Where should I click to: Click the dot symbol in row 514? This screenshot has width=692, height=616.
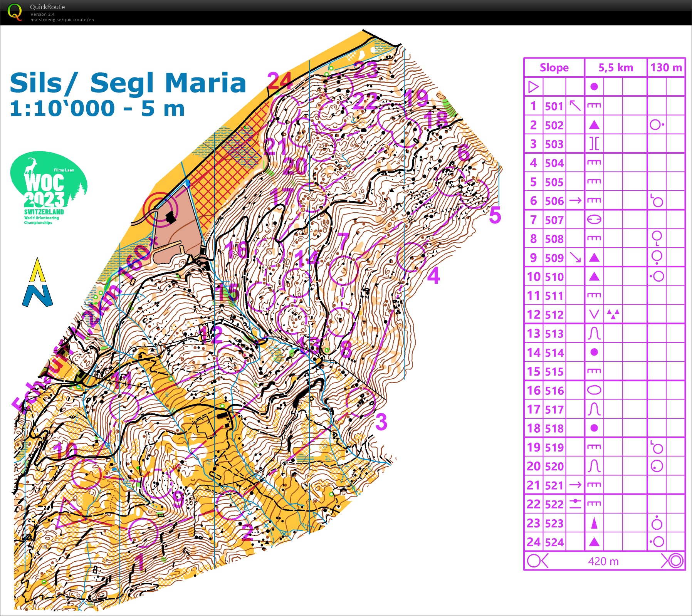pyautogui.click(x=594, y=352)
